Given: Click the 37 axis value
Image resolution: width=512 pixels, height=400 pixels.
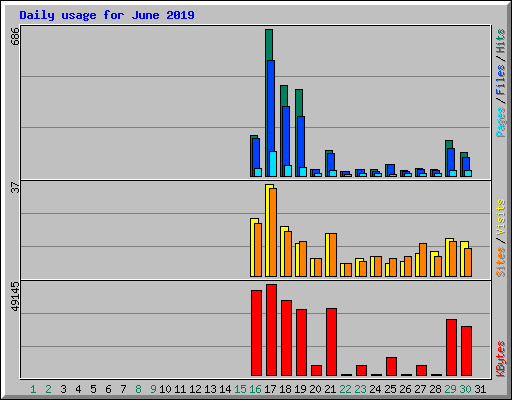Looking at the screenshot, I should [x=15, y=187].
